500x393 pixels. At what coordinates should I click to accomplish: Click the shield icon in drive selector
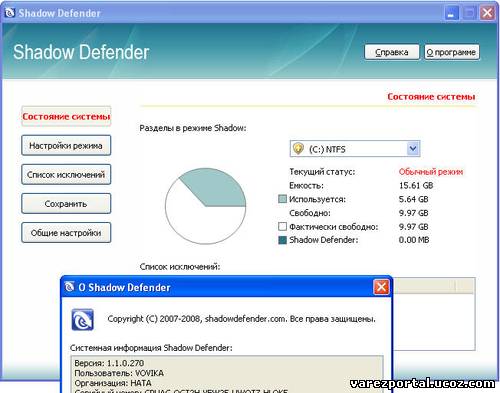click(298, 148)
